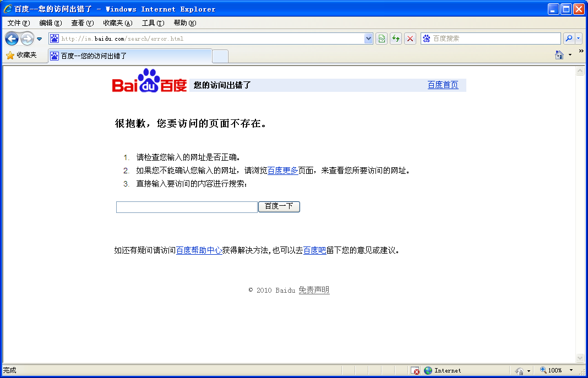Click the Internet zone globe icon

coord(428,370)
